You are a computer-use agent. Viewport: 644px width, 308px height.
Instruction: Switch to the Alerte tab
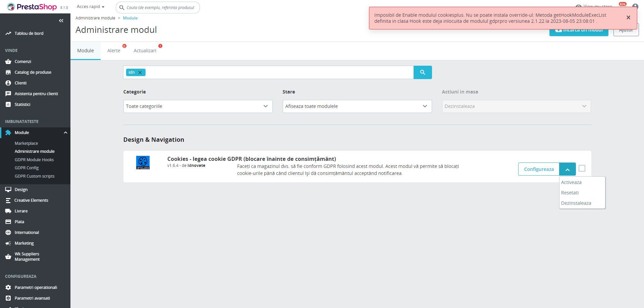coord(114,51)
